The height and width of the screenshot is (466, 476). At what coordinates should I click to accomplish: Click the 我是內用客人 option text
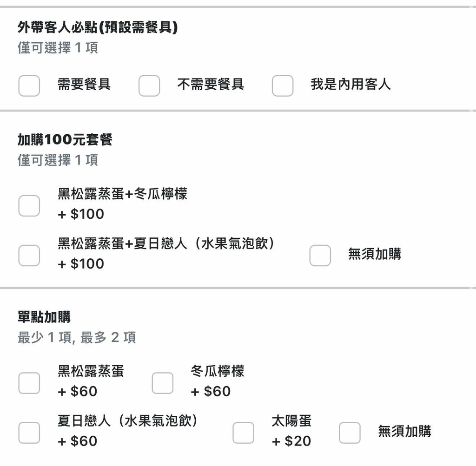coord(350,84)
